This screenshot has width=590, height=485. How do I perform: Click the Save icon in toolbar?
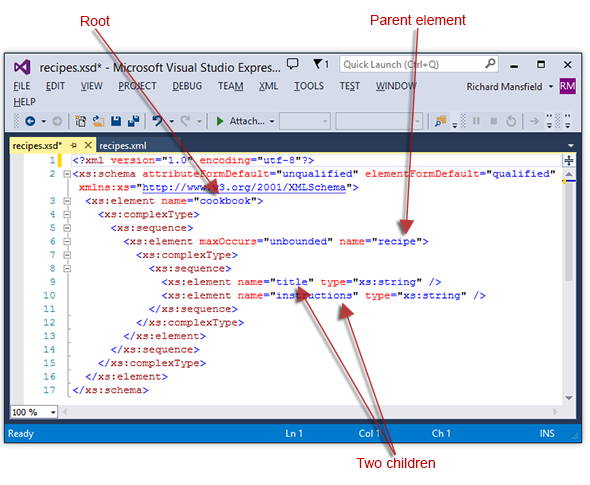tap(116, 121)
